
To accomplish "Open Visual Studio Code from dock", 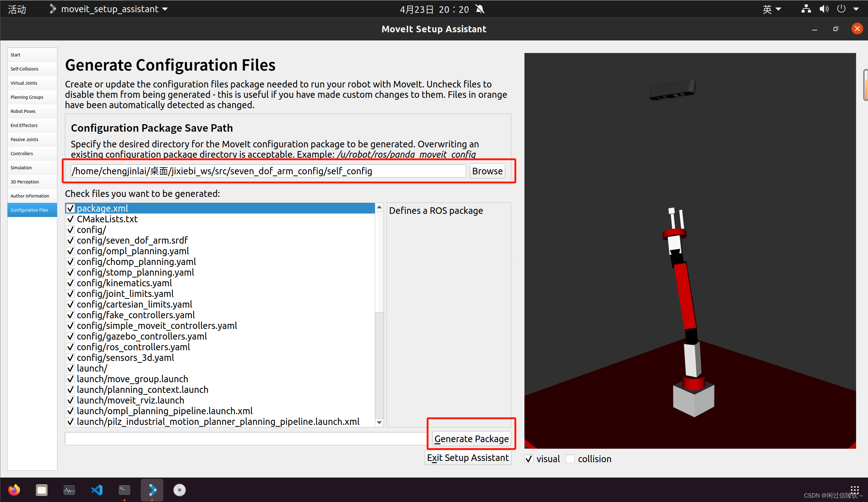I will point(97,489).
